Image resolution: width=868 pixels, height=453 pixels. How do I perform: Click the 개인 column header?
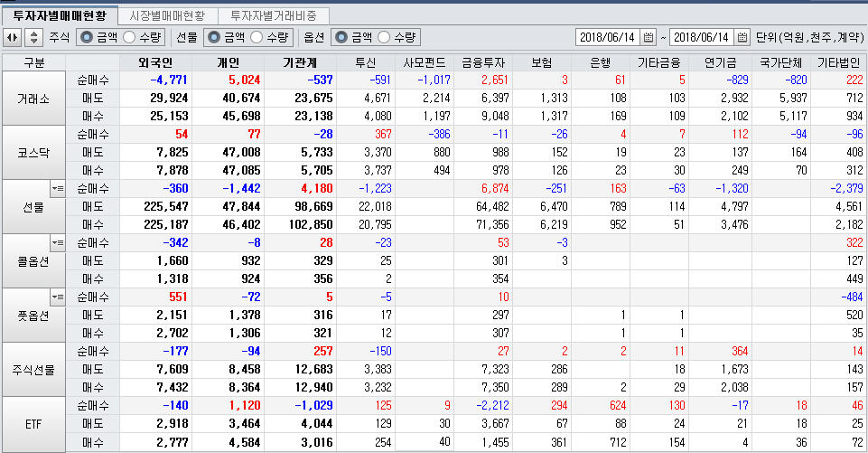tap(229, 62)
